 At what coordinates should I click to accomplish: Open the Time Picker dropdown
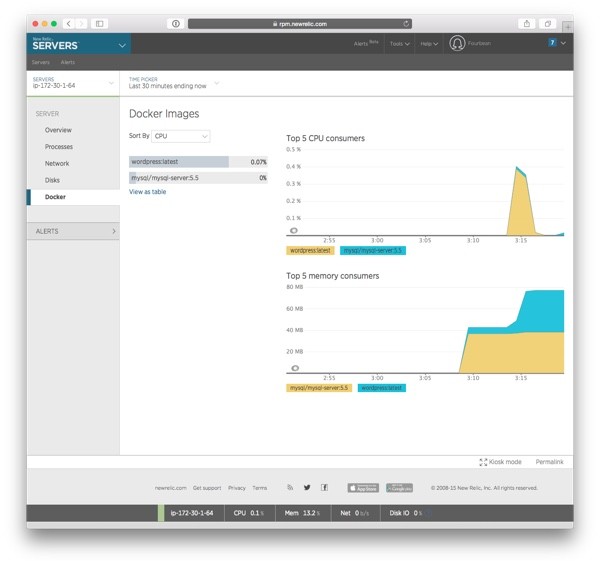click(174, 83)
